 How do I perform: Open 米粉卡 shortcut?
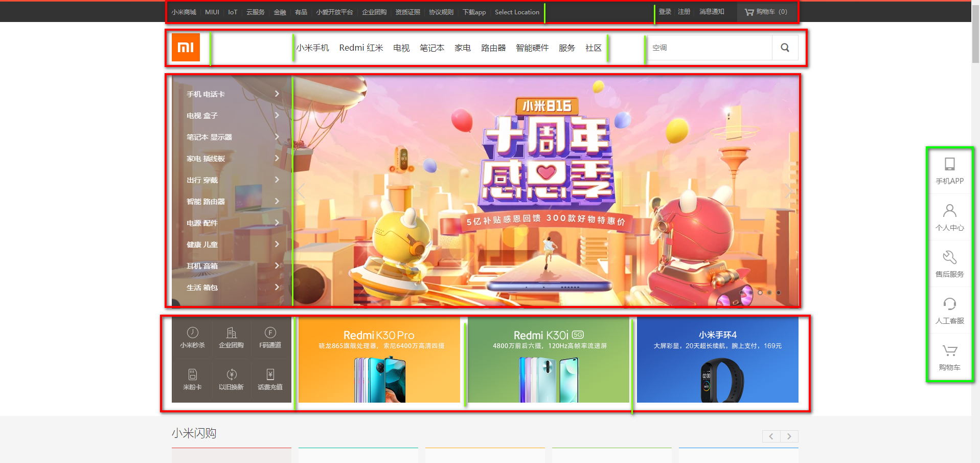pos(192,380)
